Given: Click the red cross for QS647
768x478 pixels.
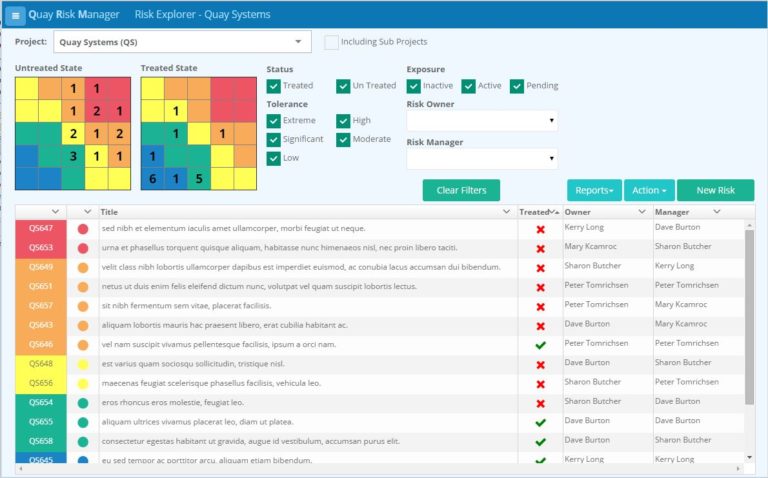Looking at the screenshot, I should pyautogui.click(x=540, y=229).
